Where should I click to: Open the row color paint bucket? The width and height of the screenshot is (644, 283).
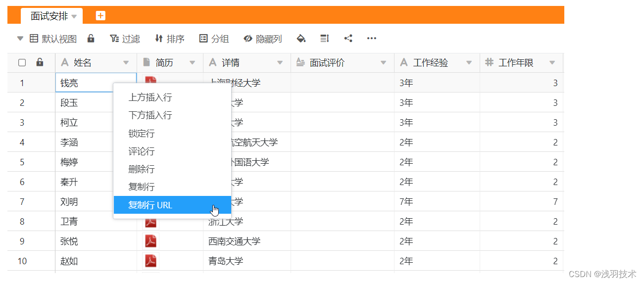click(x=301, y=39)
